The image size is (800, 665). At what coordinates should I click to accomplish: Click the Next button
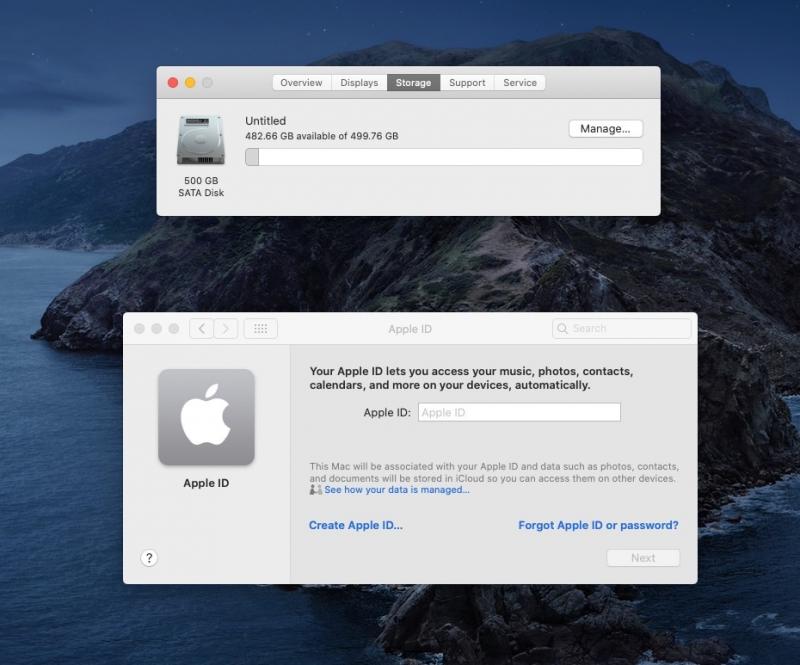click(643, 558)
